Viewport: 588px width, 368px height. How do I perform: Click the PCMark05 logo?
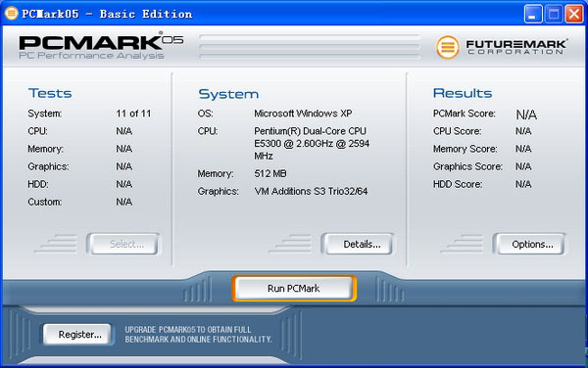(x=101, y=46)
